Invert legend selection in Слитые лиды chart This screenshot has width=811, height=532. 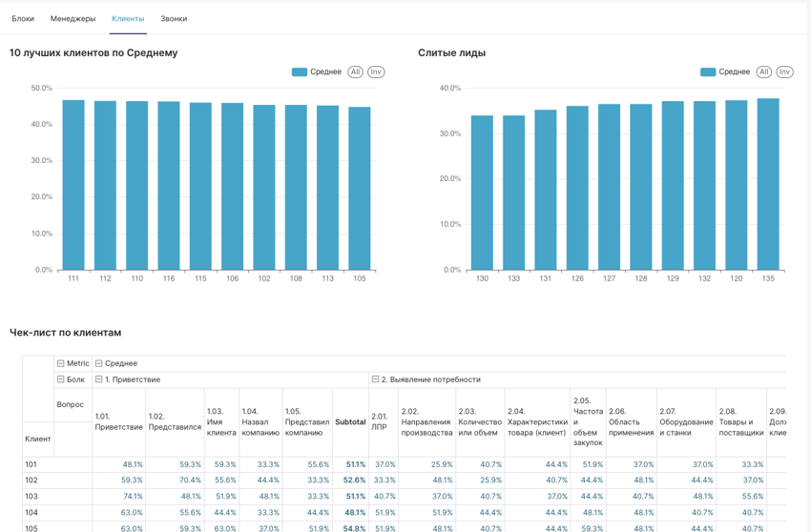[x=784, y=72]
